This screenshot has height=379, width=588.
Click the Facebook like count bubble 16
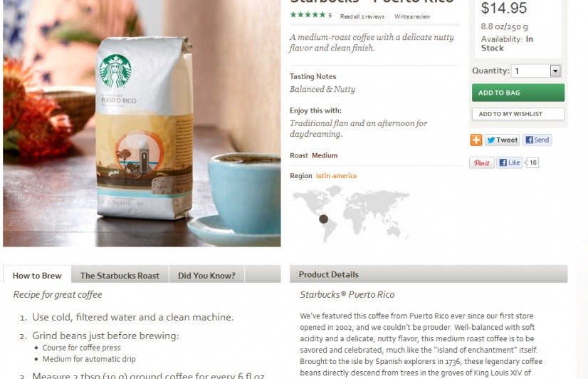(532, 163)
